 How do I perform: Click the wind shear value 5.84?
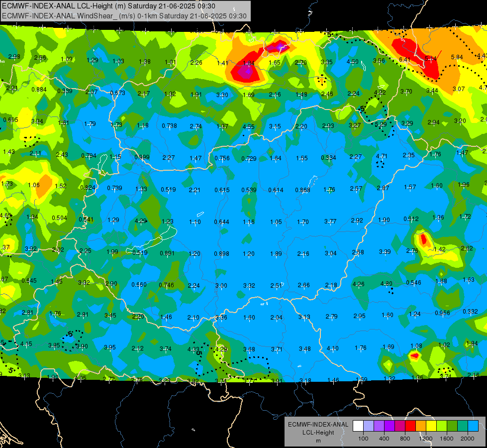click(457, 57)
